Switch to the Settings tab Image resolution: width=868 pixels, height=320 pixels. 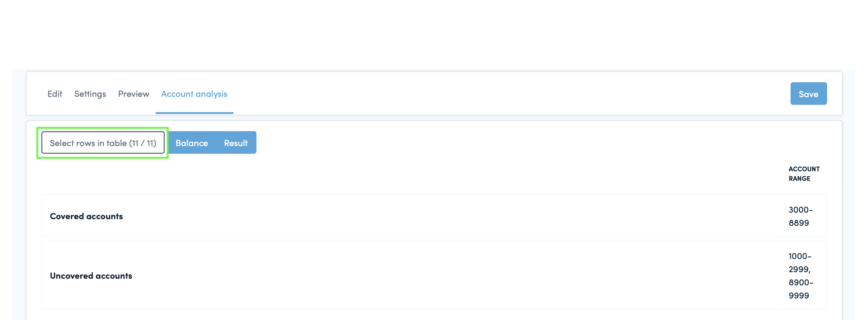point(90,94)
